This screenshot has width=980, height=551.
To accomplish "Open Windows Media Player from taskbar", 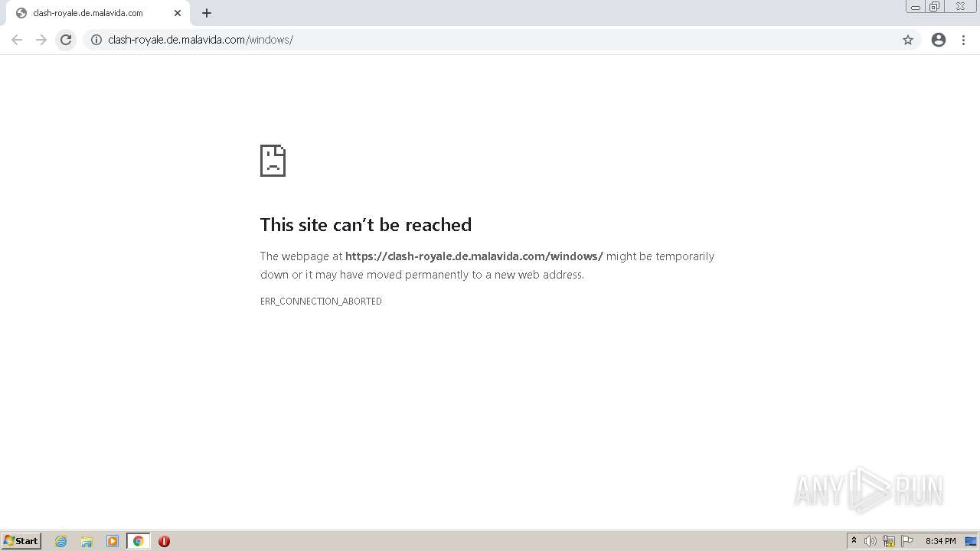I will pos(113,541).
